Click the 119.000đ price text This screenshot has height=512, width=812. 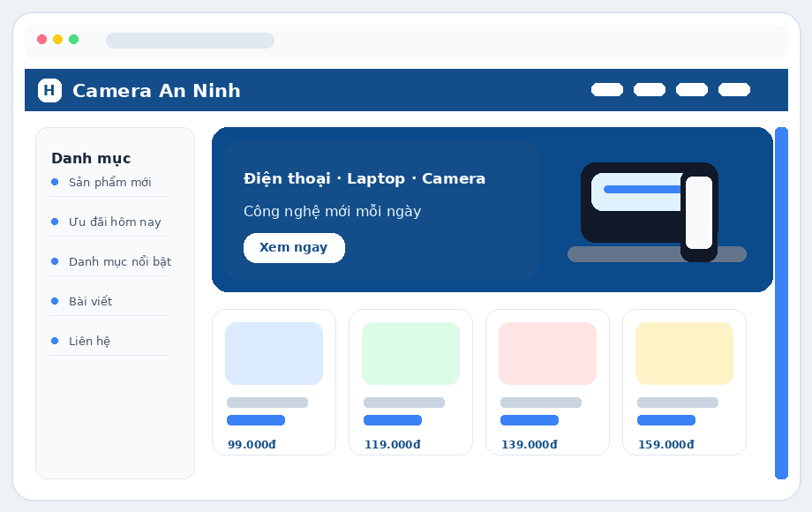[x=392, y=445]
